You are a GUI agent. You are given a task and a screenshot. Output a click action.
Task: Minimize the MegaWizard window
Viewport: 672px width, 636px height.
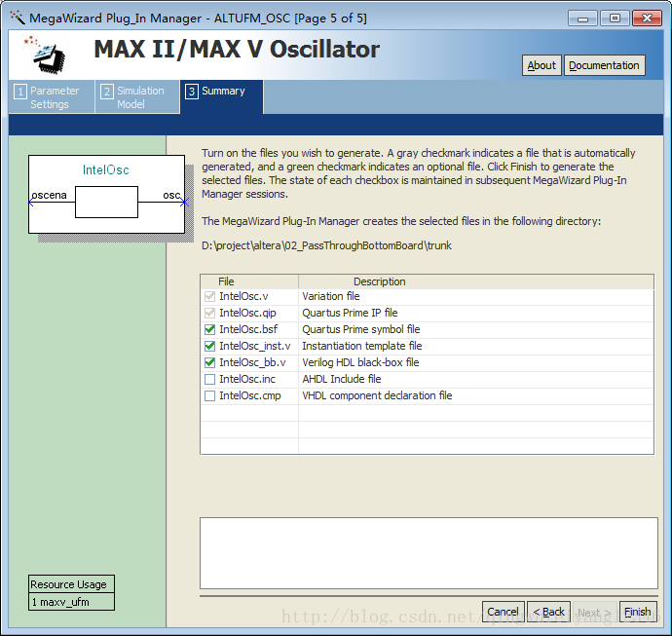[582, 19]
